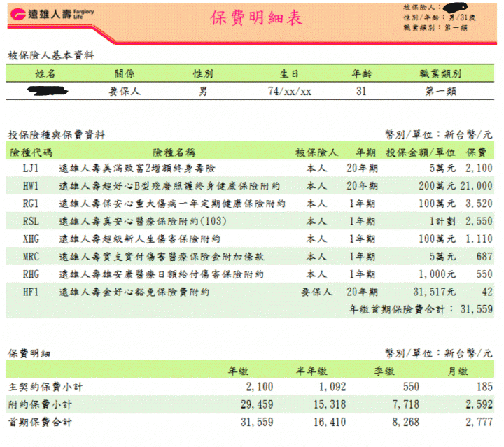
Task: Click product name 遠雄人壽超級新人生傷害保險附約
Action: click(x=139, y=239)
